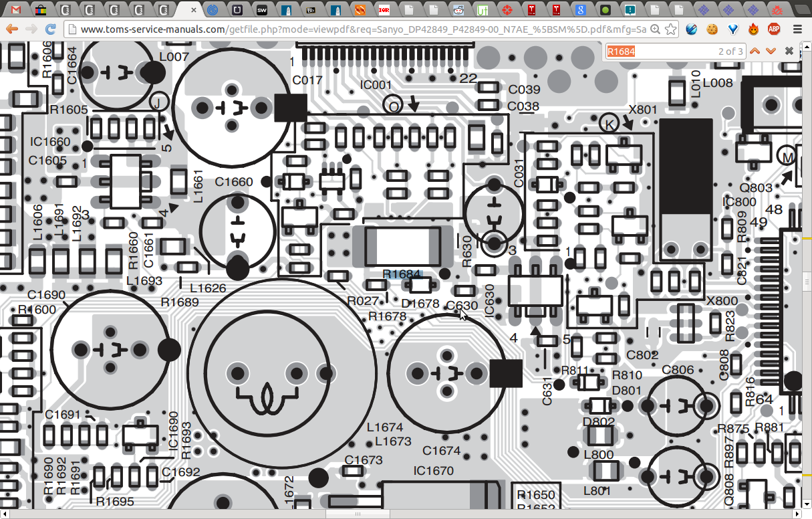Open the Adblock Plus extension
The height and width of the screenshot is (519, 812).
click(774, 29)
